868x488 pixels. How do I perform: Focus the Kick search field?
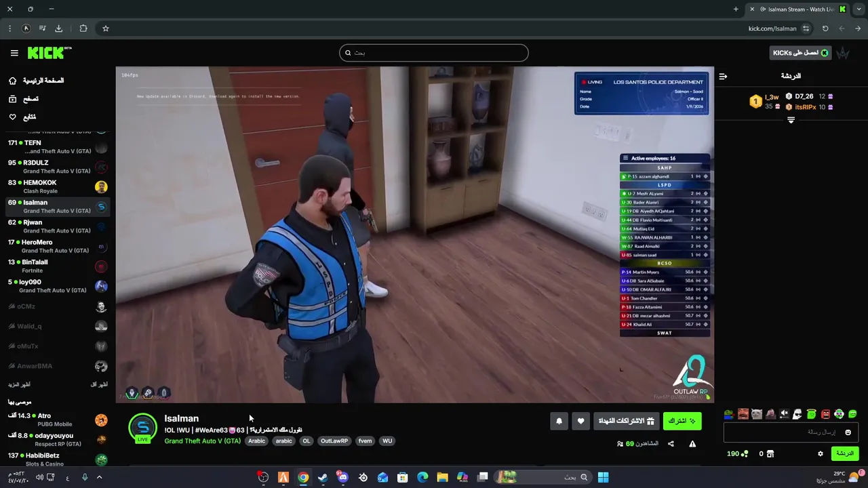click(x=434, y=53)
